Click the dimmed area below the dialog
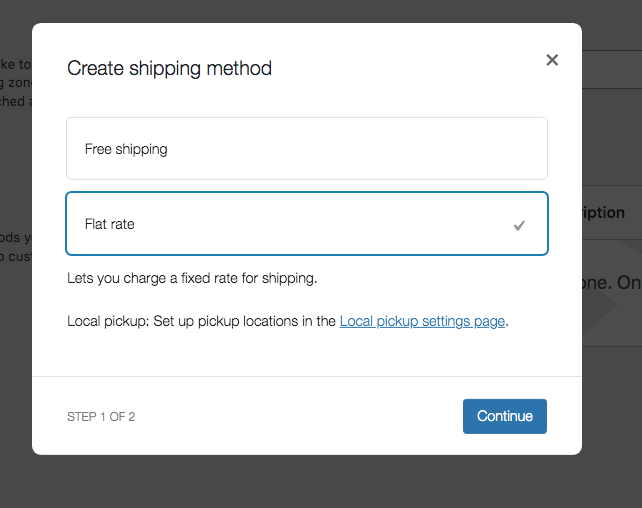The width and height of the screenshot is (642, 508). click(320, 483)
